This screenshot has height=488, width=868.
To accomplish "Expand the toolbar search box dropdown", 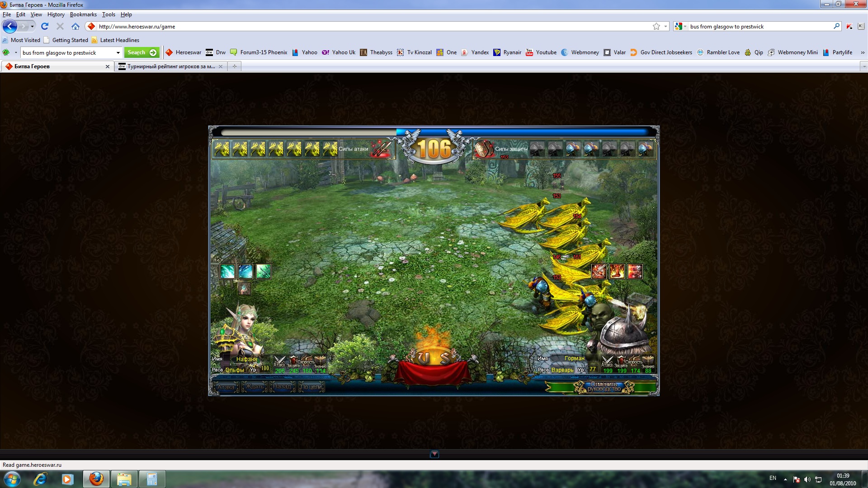I will pos(118,53).
